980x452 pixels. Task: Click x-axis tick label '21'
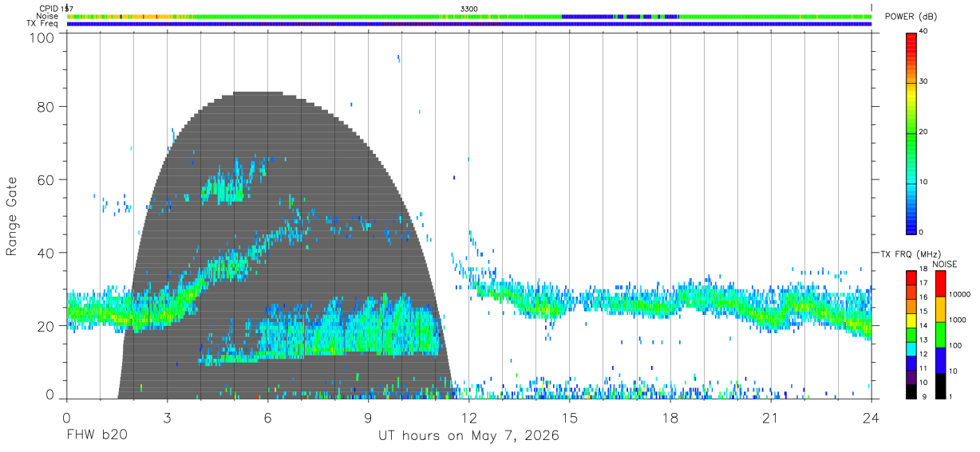tap(771, 417)
